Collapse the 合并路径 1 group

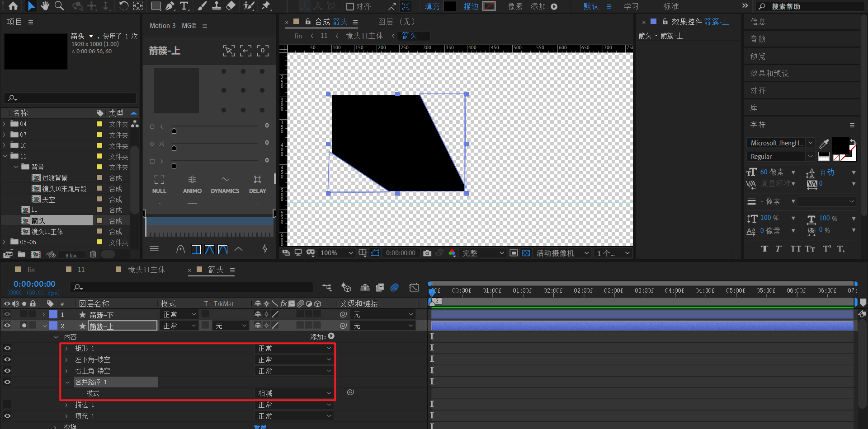click(x=67, y=382)
